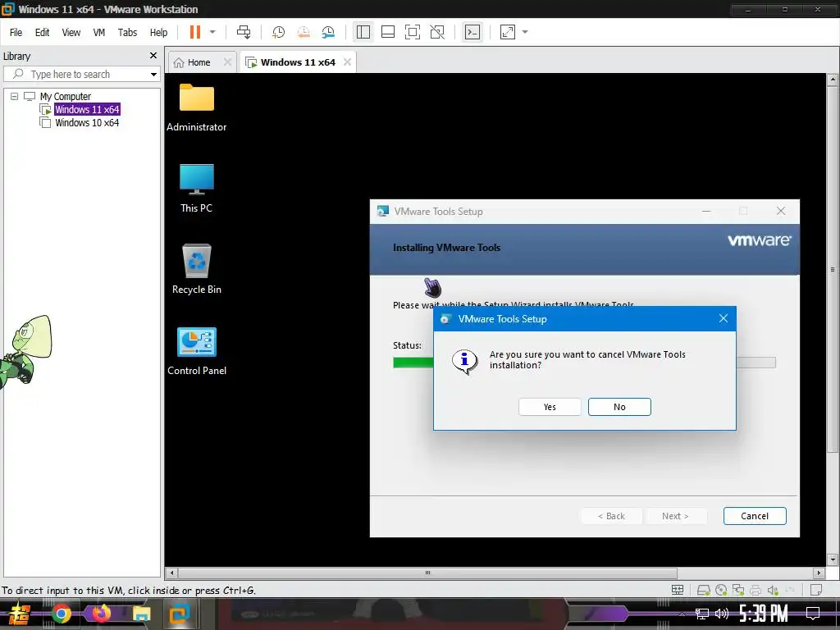
Task: Click the library search field
Action: [81, 74]
